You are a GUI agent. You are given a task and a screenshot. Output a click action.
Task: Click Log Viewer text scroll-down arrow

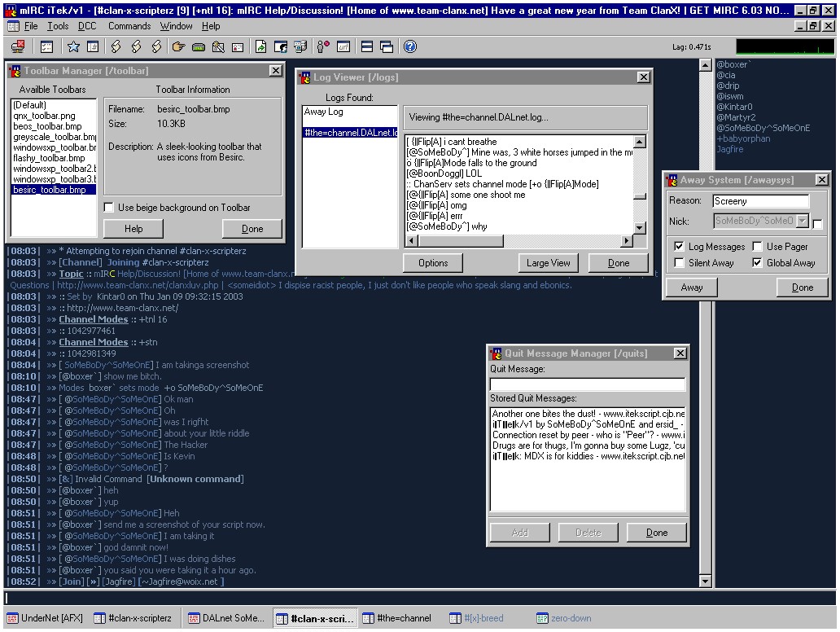click(x=639, y=228)
